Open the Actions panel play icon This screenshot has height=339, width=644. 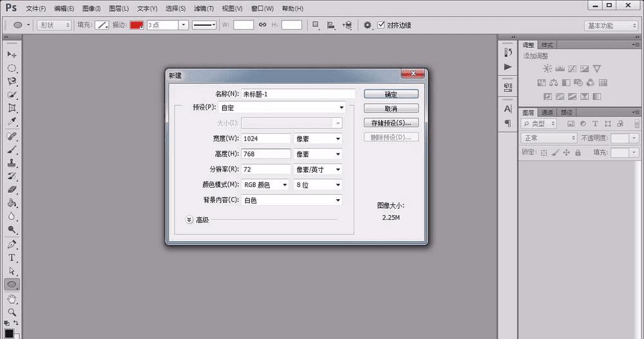pos(508,66)
